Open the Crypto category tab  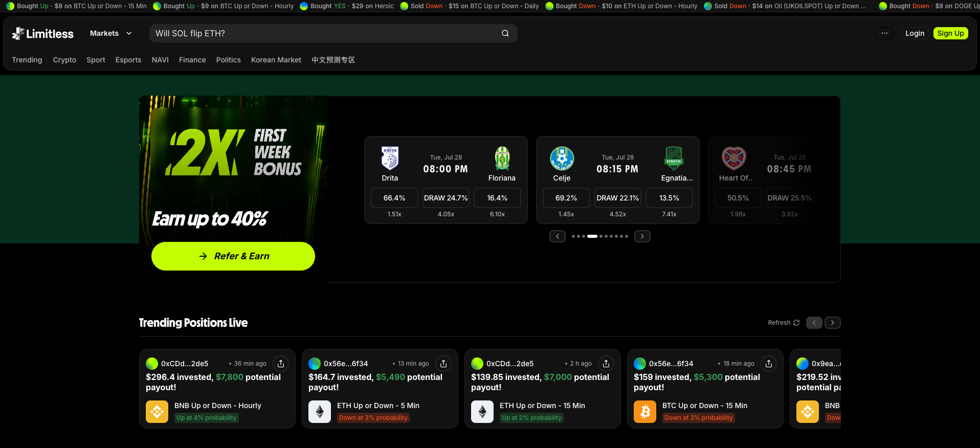pos(64,60)
